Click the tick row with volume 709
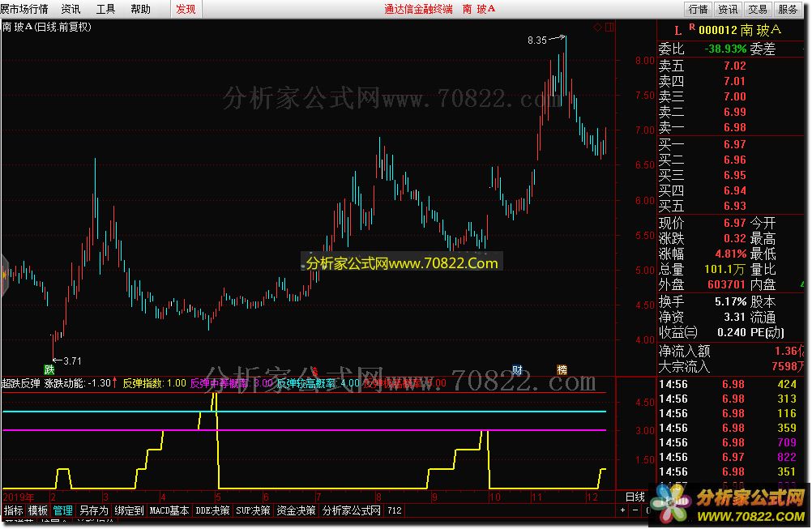The width and height of the screenshot is (812, 529). pos(731,443)
